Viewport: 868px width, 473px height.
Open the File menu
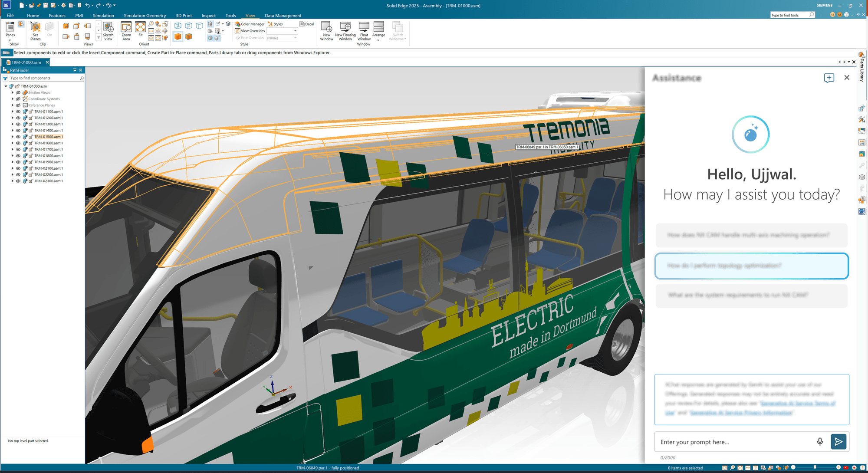[10, 15]
